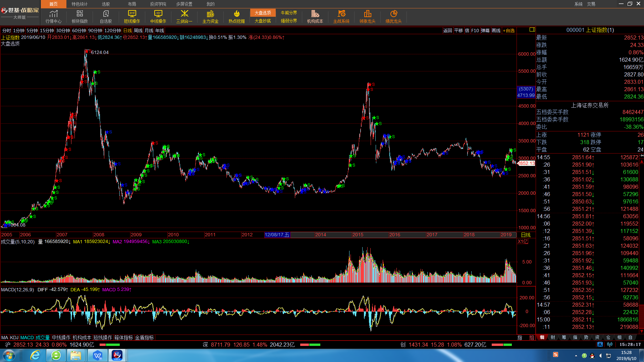Open 机构成本 institution cost icon
This screenshot has height=362, width=644.
pyautogui.click(x=315, y=16)
